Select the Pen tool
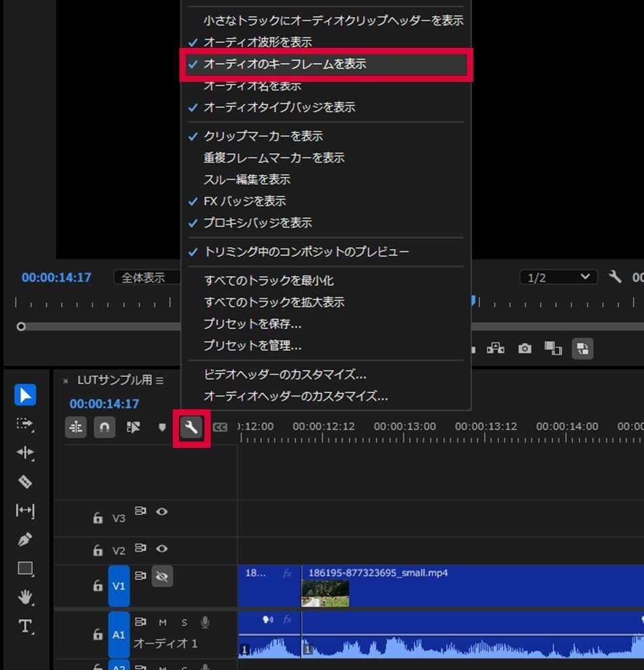 coord(25,540)
